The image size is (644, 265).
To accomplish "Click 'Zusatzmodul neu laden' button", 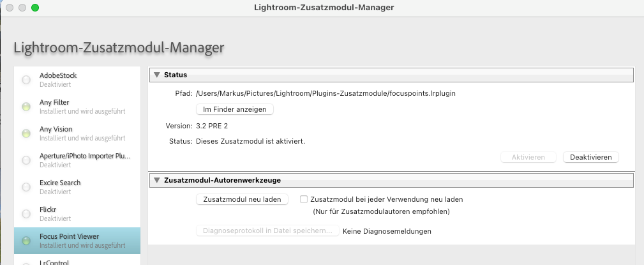I will click(x=242, y=199).
